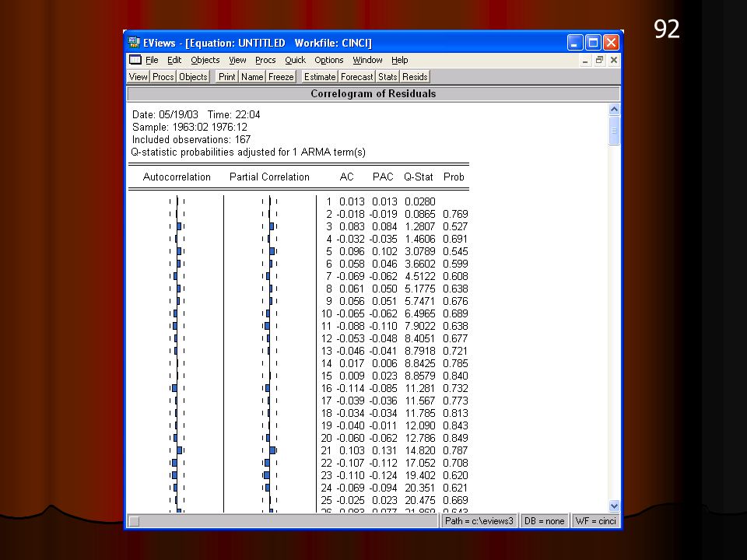Click Q-Stat value 3.0789 in row 5
Screen dimensions: 747x560
click(x=419, y=251)
